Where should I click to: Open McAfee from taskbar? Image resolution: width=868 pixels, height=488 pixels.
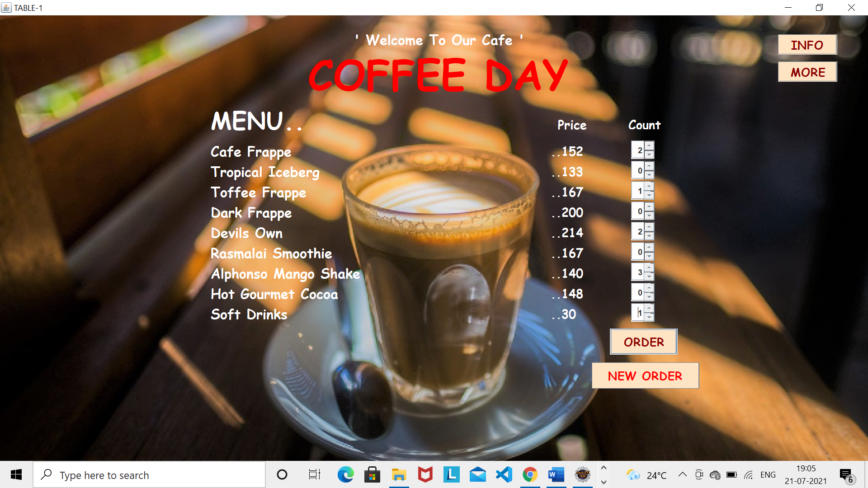[x=425, y=474]
